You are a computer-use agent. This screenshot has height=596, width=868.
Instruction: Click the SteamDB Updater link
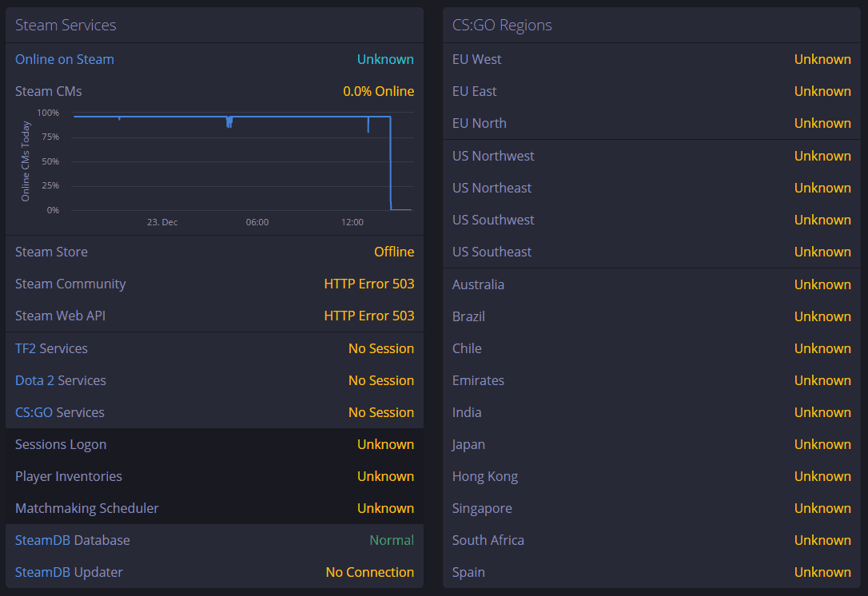(69, 572)
